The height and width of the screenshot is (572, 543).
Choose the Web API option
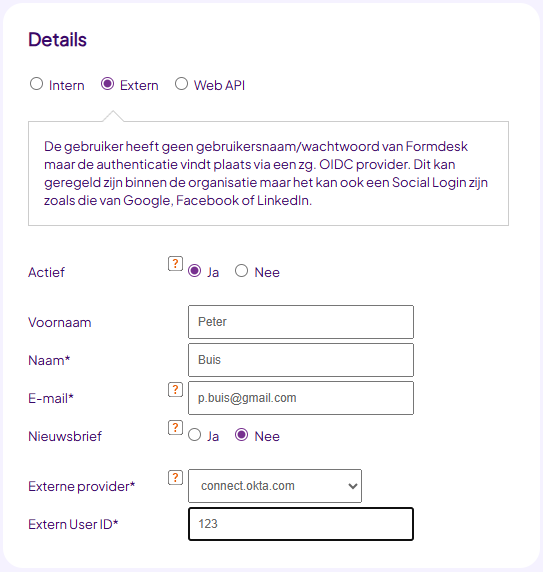[181, 84]
